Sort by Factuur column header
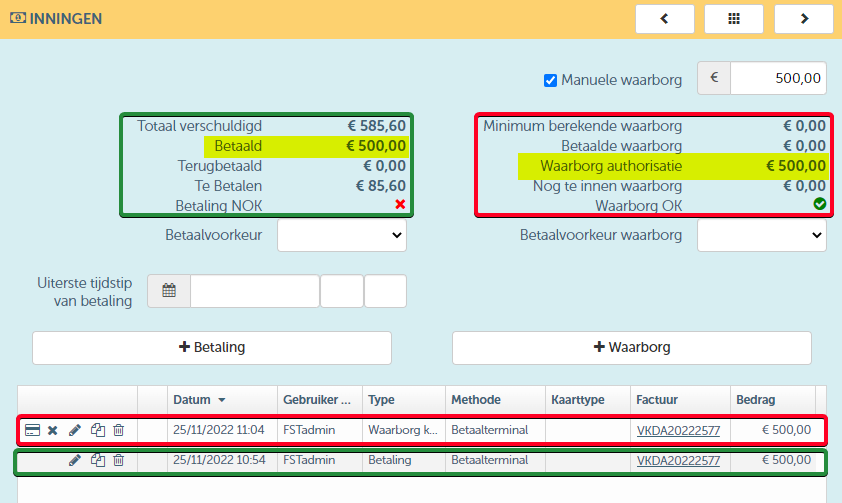Image resolution: width=842 pixels, height=503 pixels. coord(680,400)
